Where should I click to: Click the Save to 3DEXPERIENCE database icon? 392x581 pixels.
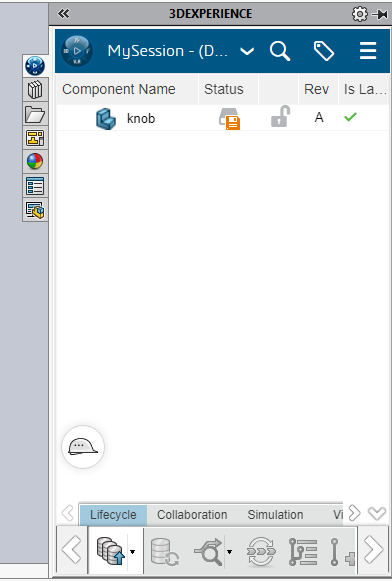pyautogui.click(x=110, y=551)
